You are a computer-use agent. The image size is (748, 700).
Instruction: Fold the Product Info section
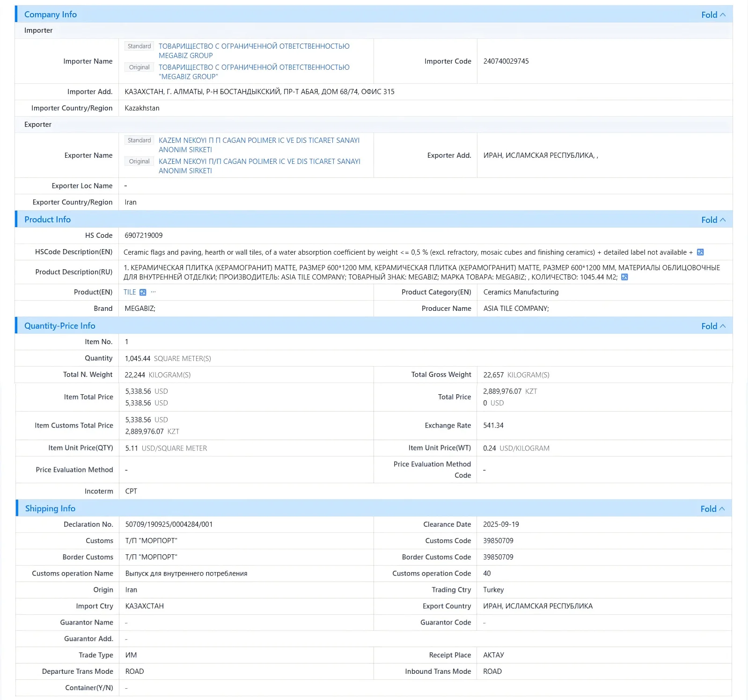coord(713,220)
